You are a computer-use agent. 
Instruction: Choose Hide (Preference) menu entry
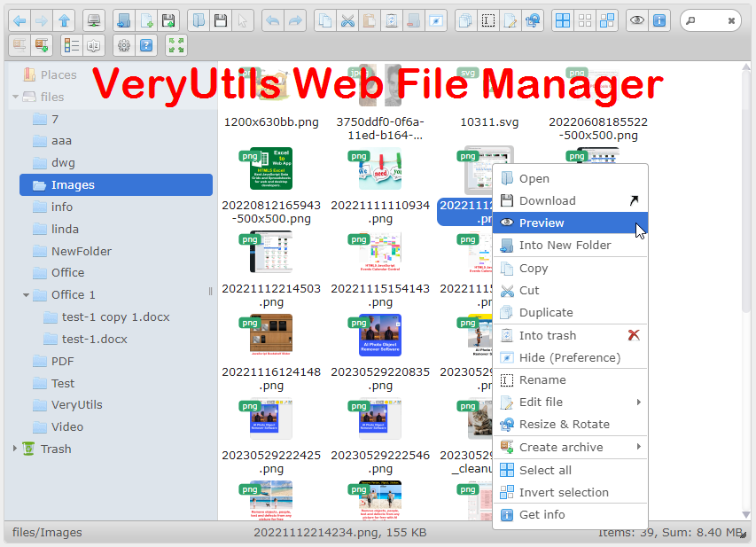point(571,357)
